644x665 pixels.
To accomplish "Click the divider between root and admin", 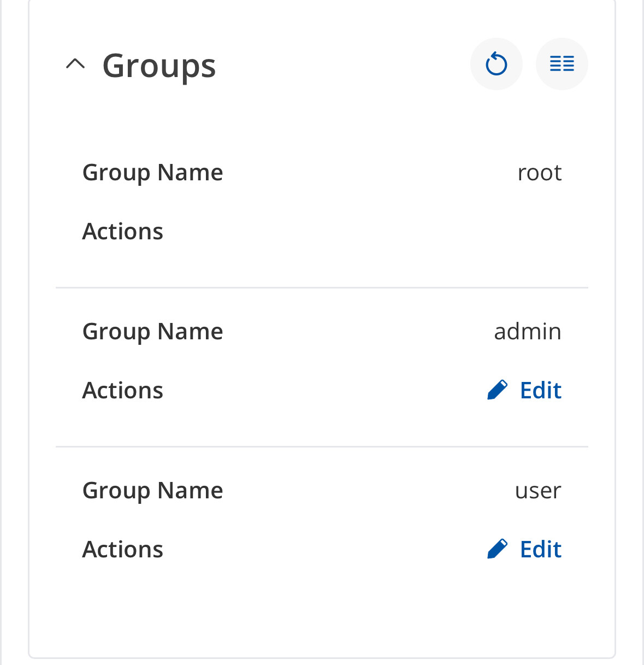I will pyautogui.click(x=322, y=287).
